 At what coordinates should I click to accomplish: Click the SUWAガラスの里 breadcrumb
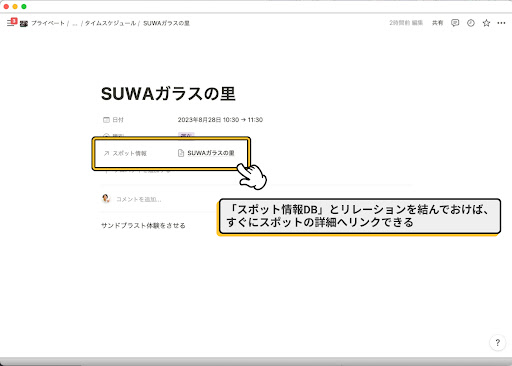[x=166, y=23]
